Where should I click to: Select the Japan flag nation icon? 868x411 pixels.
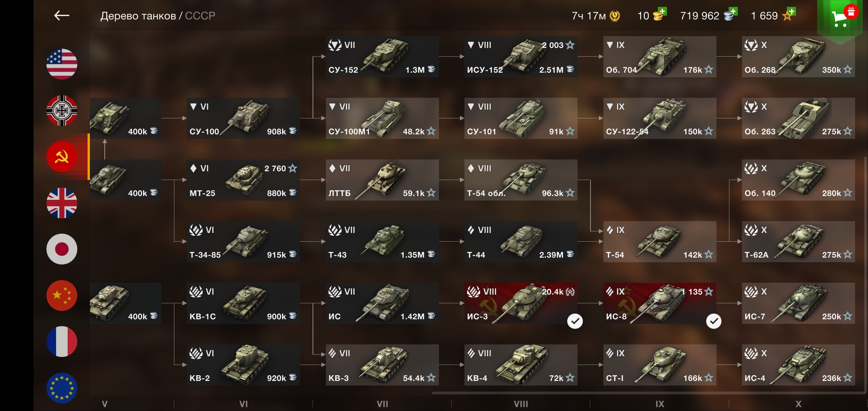click(x=62, y=249)
